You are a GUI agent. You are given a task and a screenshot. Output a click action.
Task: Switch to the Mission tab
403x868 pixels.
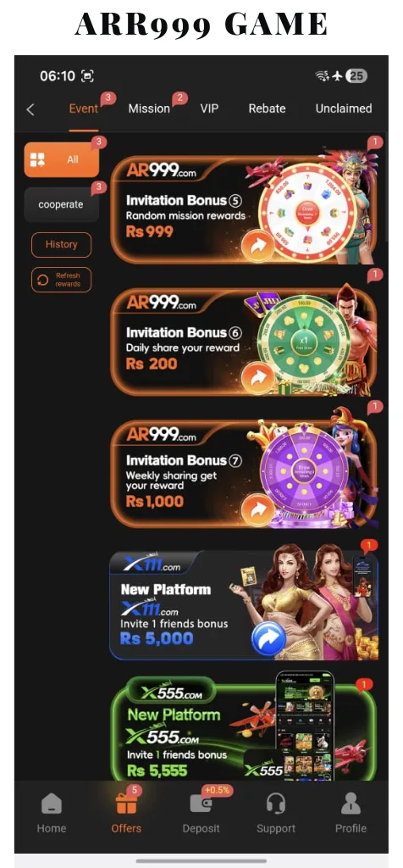[149, 108]
